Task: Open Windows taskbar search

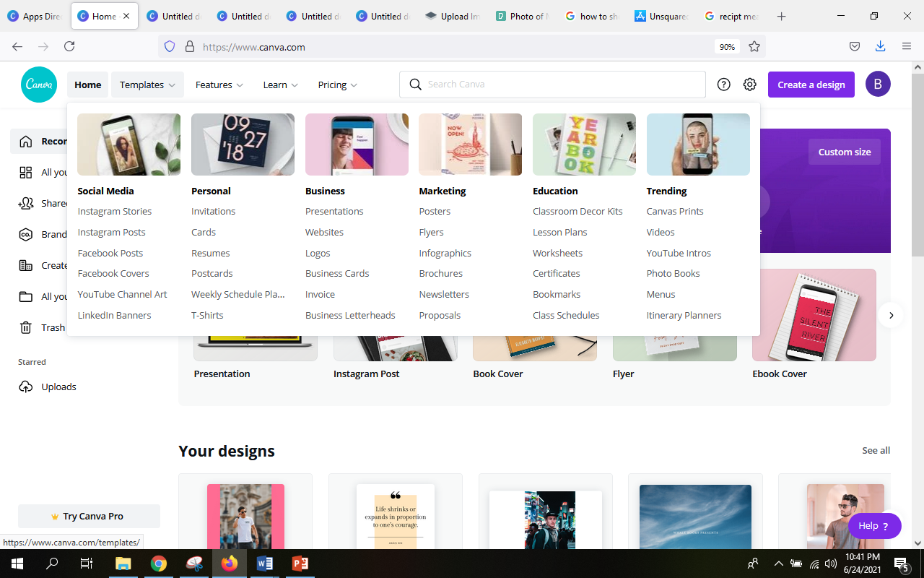Action: click(52, 564)
